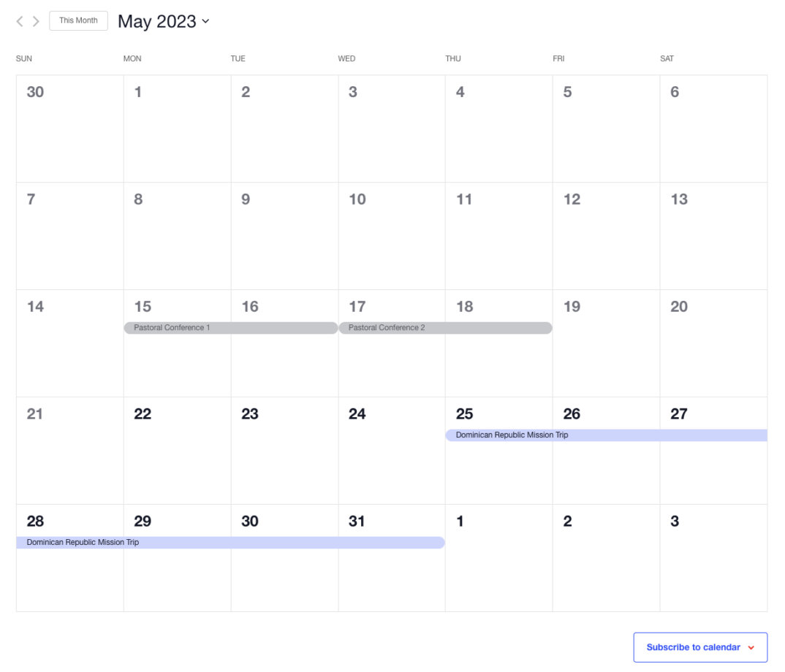The width and height of the screenshot is (785, 672).
Task: Select the SUN column header
Action: click(24, 58)
